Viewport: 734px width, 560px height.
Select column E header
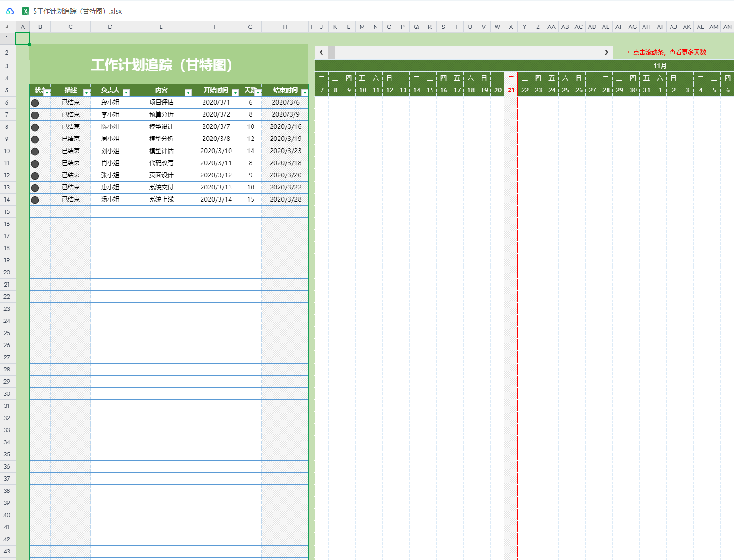click(x=161, y=27)
